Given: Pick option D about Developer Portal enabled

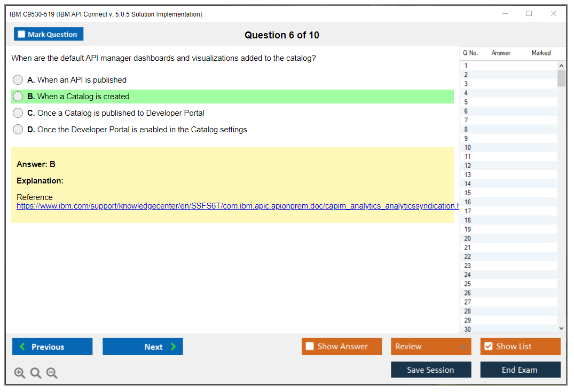Looking at the screenshot, I should pyautogui.click(x=18, y=130).
